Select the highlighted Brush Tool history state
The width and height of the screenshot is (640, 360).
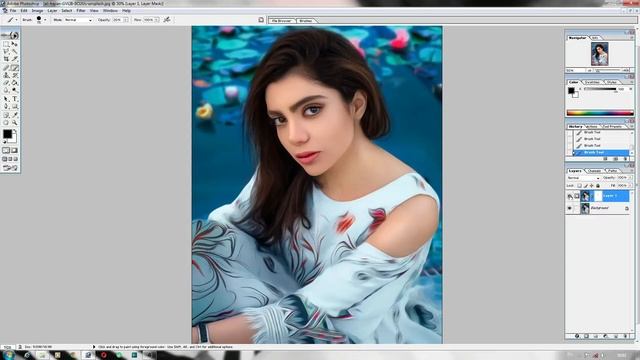601,152
